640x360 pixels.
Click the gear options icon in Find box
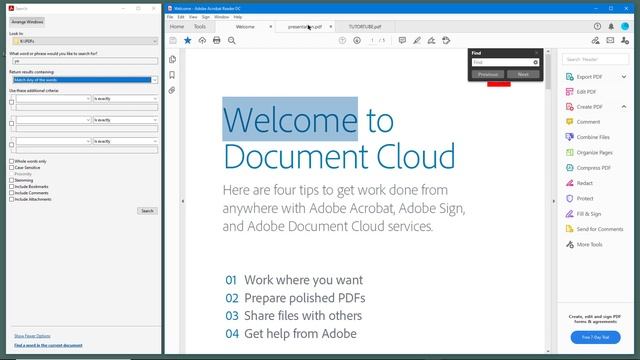point(535,62)
